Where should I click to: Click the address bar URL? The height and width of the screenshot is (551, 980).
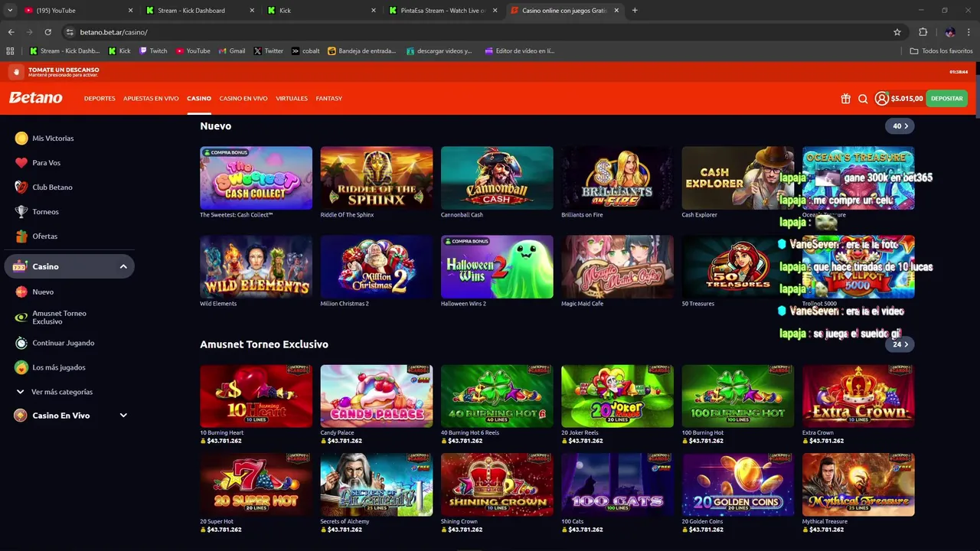coord(113,32)
